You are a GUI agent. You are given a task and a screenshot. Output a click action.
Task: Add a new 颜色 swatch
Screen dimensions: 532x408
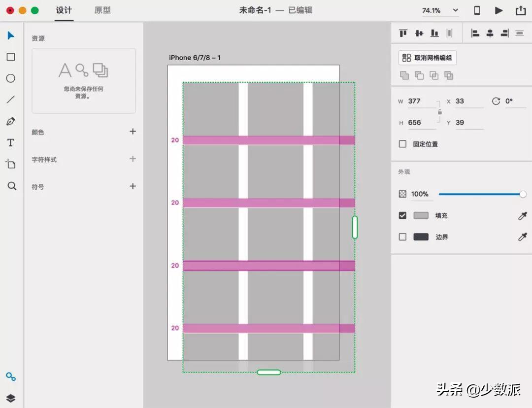[x=133, y=132]
